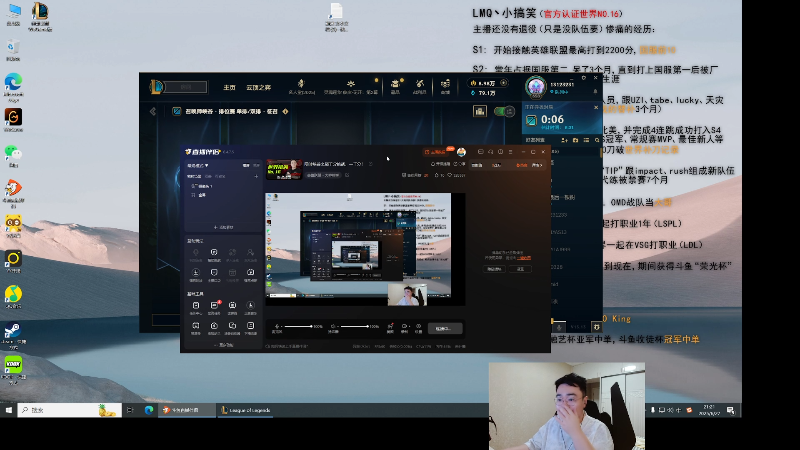Image resolution: width=800 pixels, height=450 pixels.
Task: Click the add friend icon in friends list header
Action: coord(564,140)
